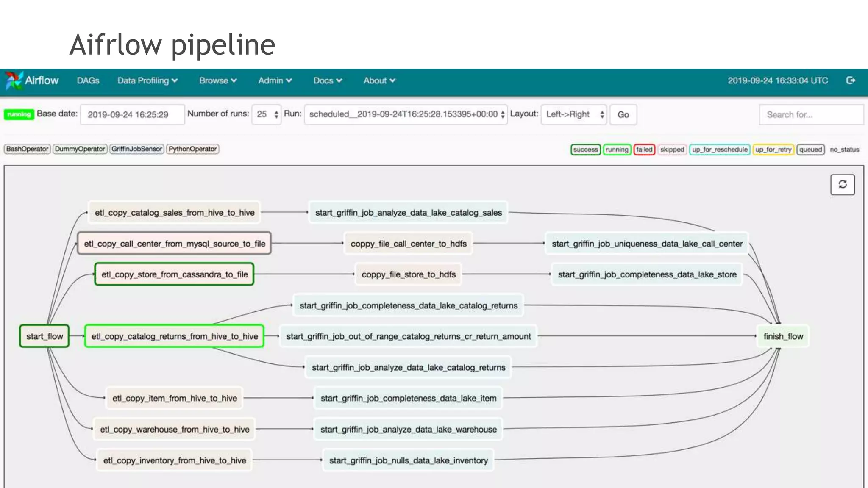Click the success status legend swatch
The height and width of the screenshot is (488, 868).
tap(585, 150)
